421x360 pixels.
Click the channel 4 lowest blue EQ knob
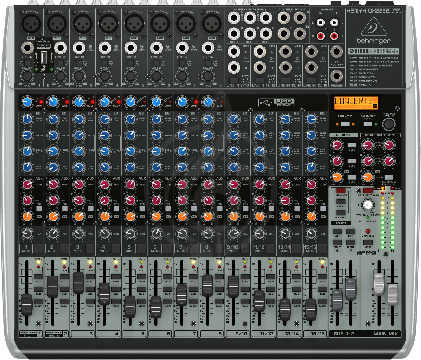click(105, 167)
